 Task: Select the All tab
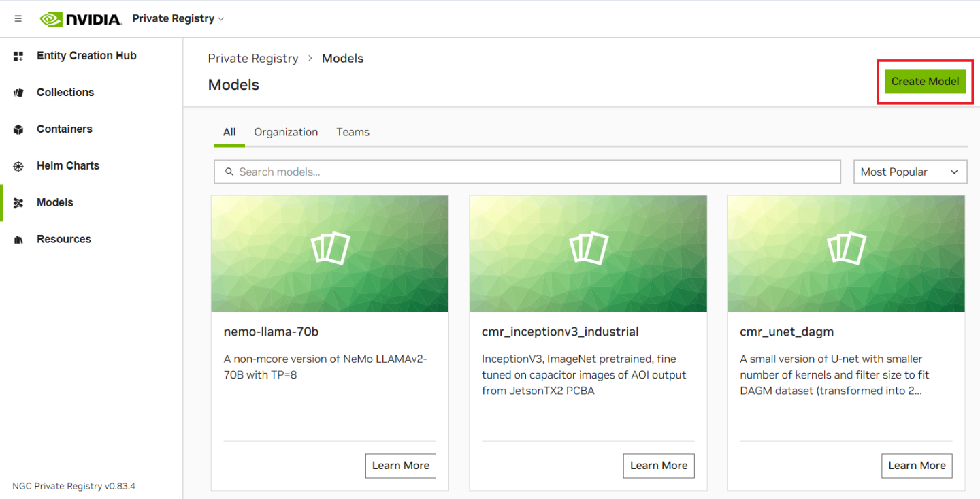[229, 132]
